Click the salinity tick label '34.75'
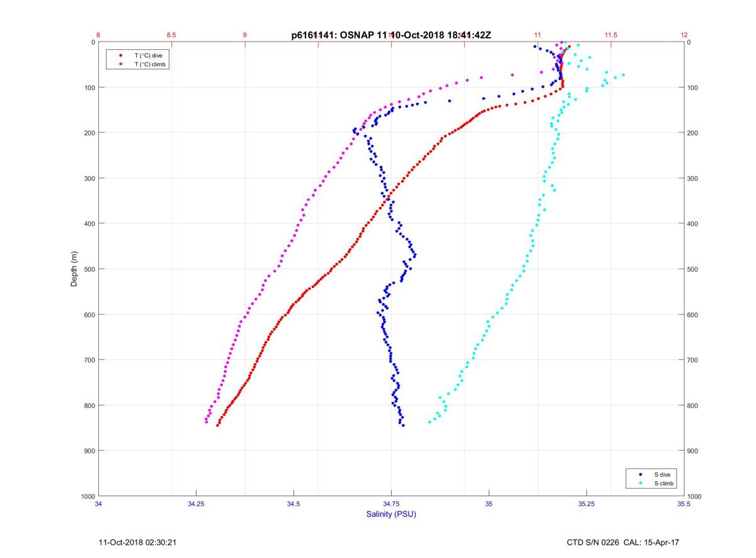 (391, 503)
